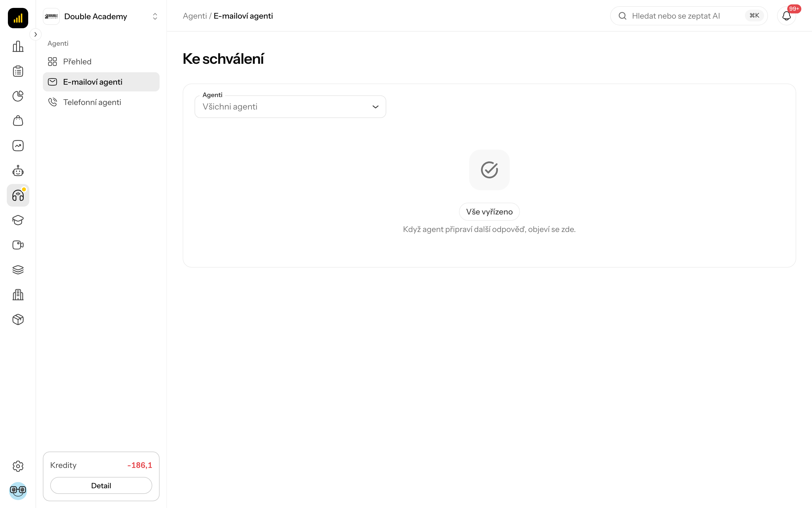Open the shopping bag icon
Viewport: 812px width, 508px height.
tap(18, 121)
